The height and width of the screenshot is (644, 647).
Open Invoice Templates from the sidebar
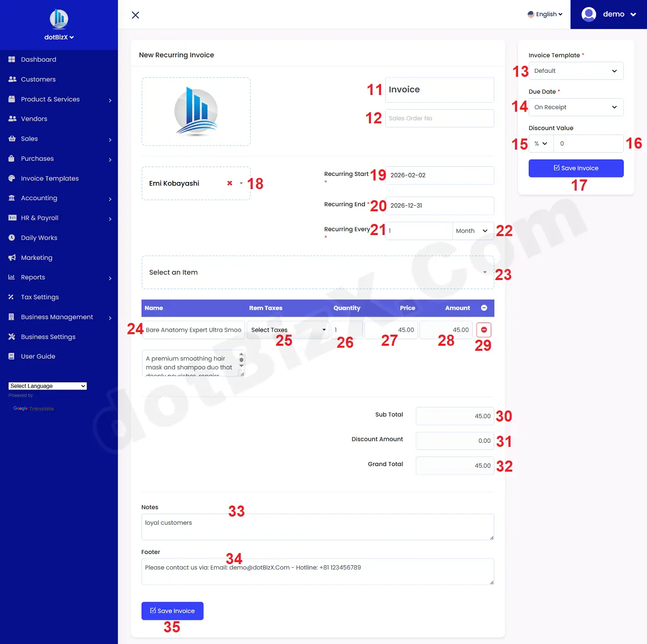[x=50, y=178]
